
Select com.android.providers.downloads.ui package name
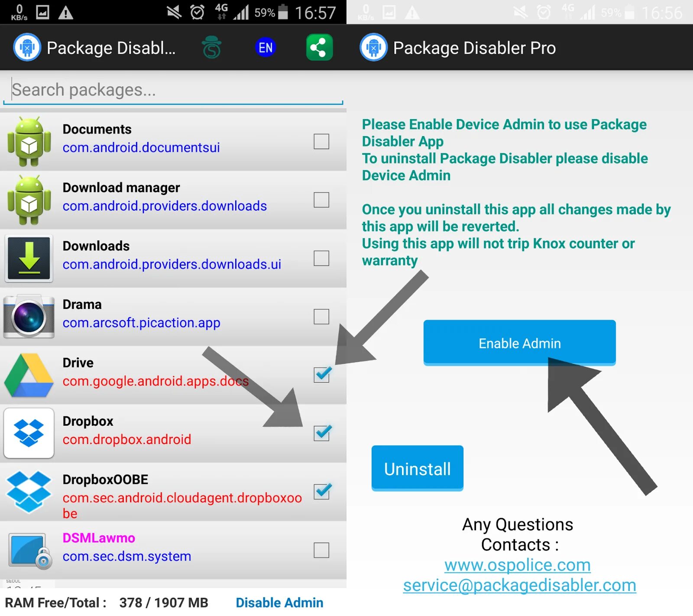pyautogui.click(x=172, y=264)
